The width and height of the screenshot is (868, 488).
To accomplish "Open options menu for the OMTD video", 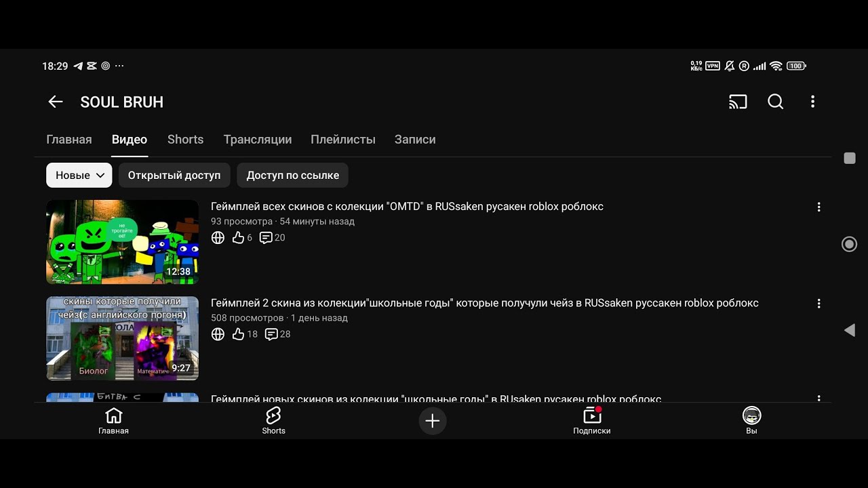I will tap(818, 207).
